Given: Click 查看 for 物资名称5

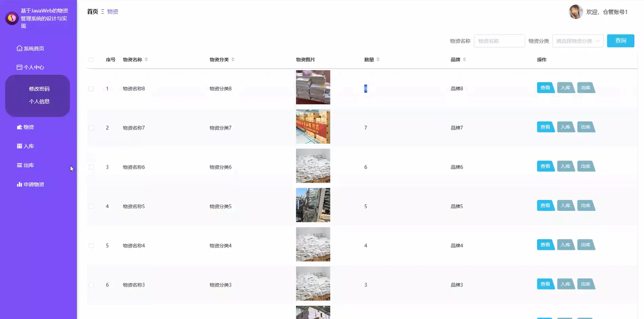Looking at the screenshot, I should pos(545,206).
